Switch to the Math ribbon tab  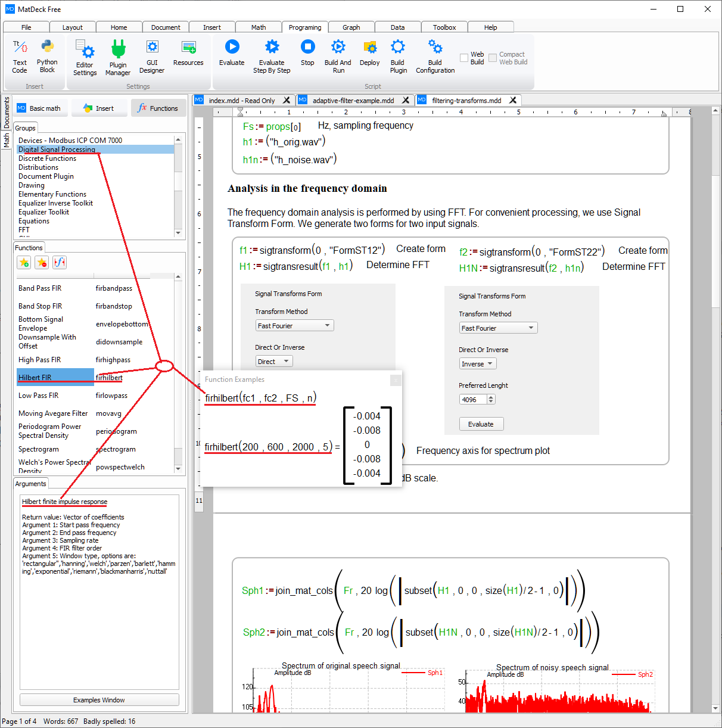click(x=259, y=27)
